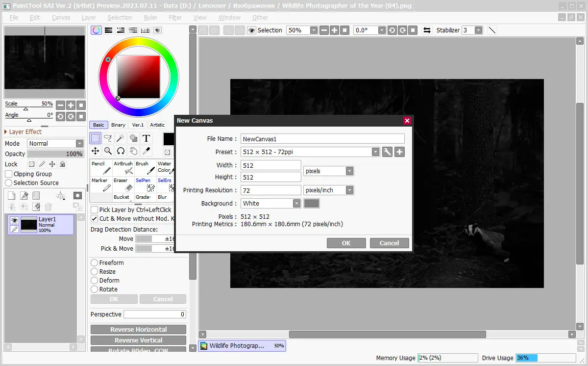The image size is (588, 366).
Task: Switch to the Binary brush tab
Action: (118, 125)
